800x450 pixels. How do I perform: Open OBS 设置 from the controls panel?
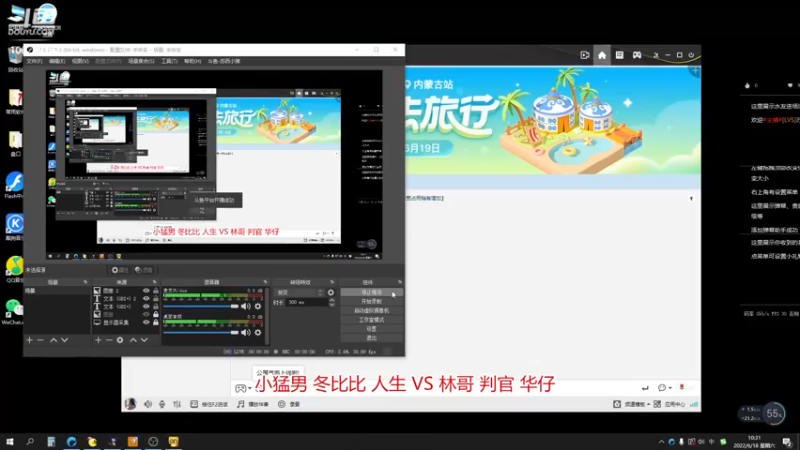(x=371, y=329)
